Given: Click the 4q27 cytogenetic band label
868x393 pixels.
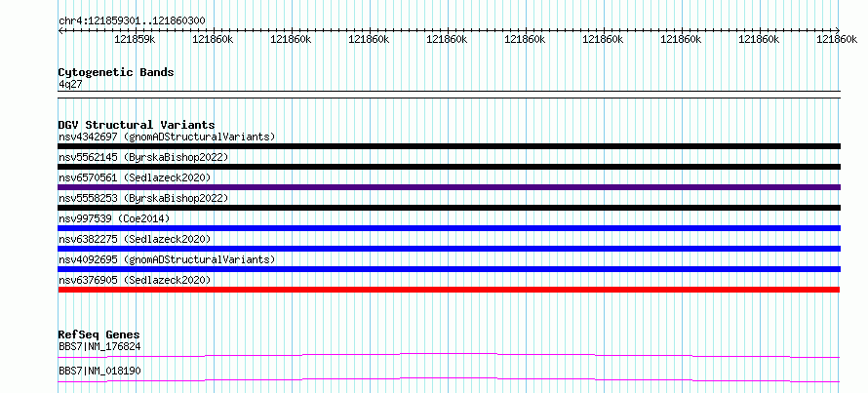Looking at the screenshot, I should (x=70, y=84).
